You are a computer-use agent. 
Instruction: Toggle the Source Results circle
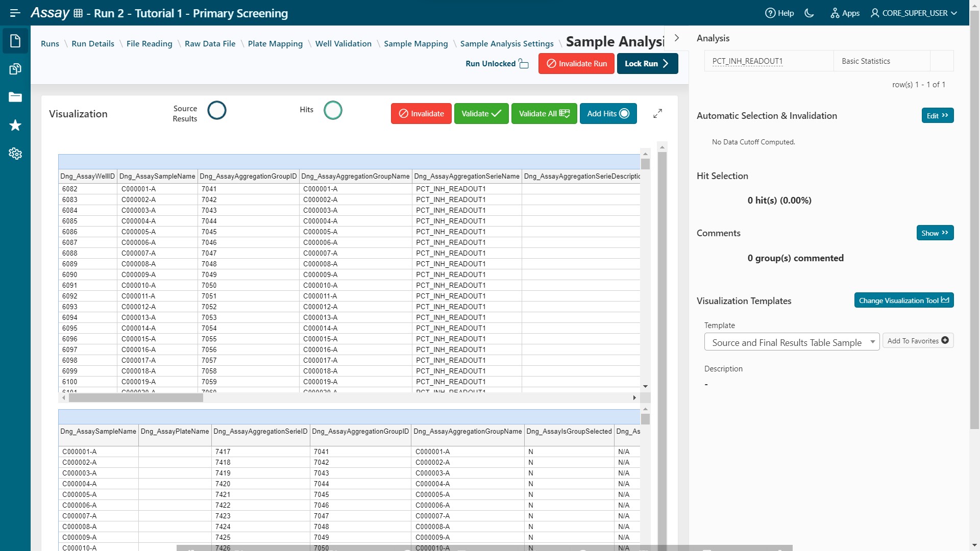(217, 110)
